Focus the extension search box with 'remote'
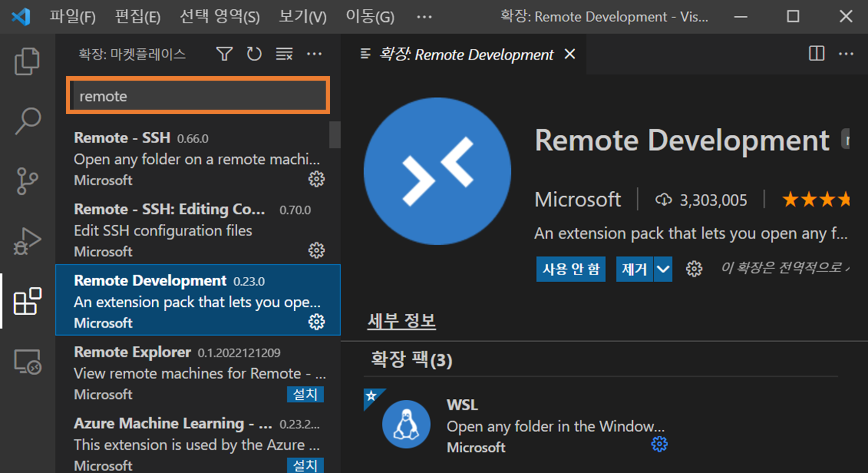 pos(198,96)
